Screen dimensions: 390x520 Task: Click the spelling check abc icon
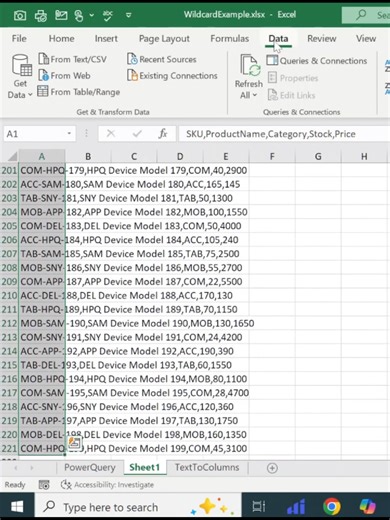(x=108, y=15)
